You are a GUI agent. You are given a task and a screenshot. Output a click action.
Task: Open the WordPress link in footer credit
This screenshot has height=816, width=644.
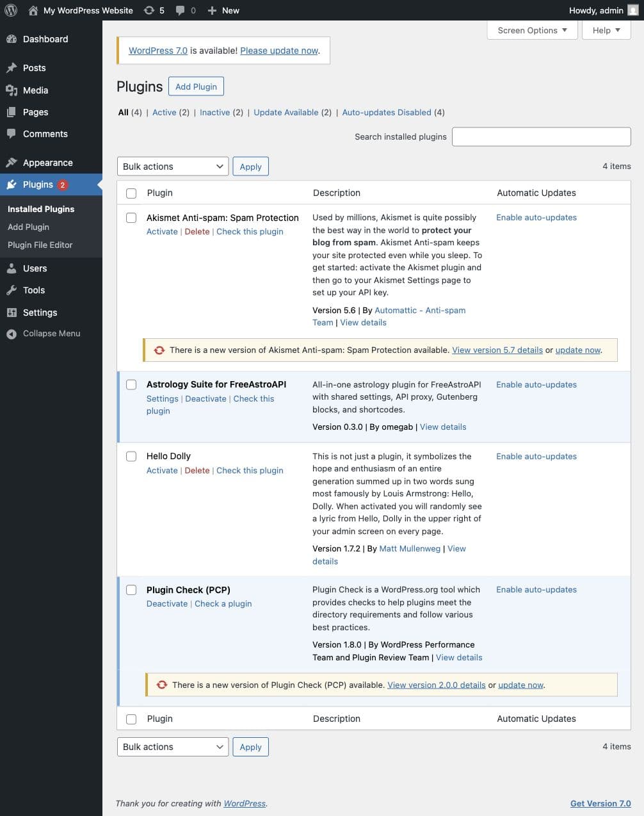click(245, 803)
